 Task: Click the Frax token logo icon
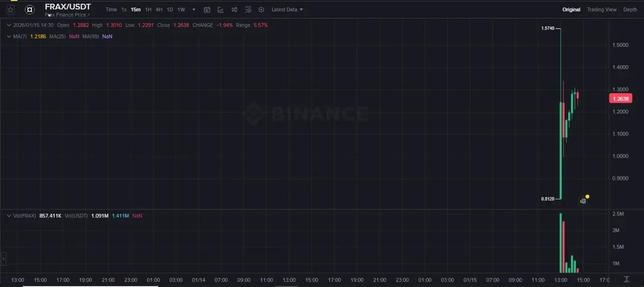tap(31, 9)
